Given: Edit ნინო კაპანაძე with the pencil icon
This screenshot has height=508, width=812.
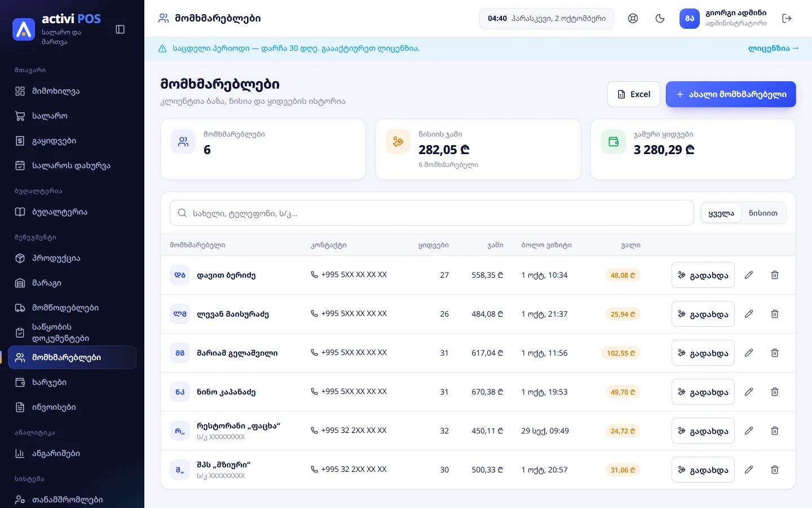Looking at the screenshot, I should point(749,392).
